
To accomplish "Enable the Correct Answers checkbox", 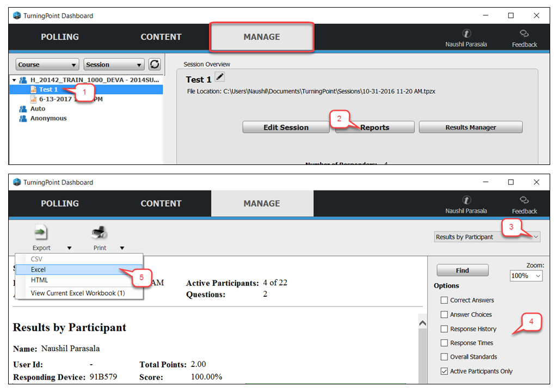I will click(444, 300).
